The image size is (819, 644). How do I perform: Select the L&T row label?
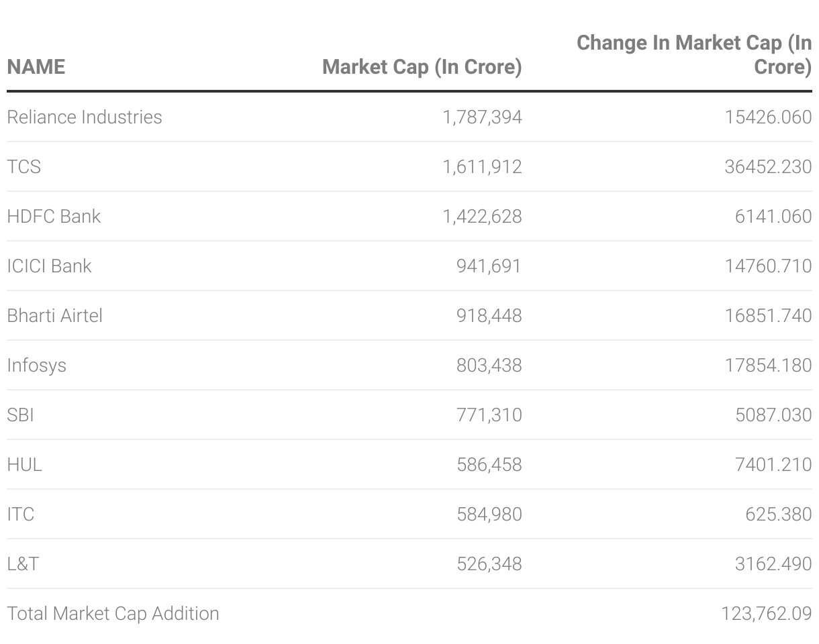(23, 563)
